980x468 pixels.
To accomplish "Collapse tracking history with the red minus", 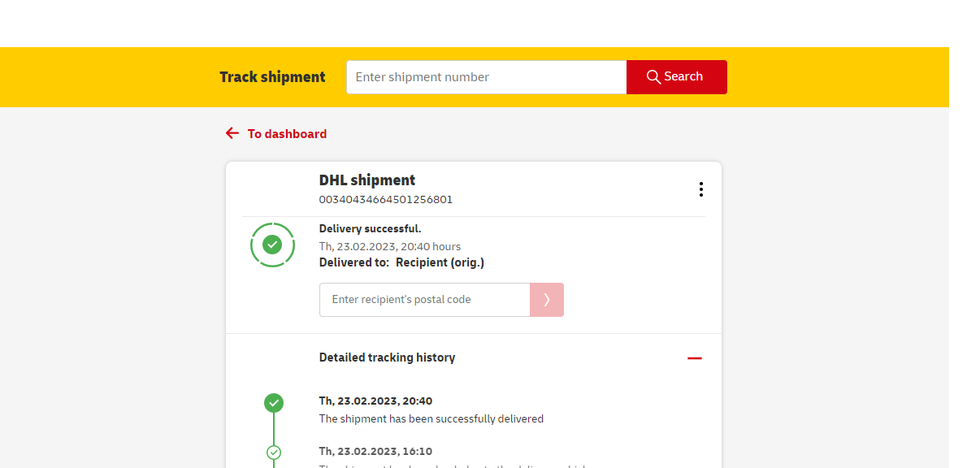I will [694, 358].
